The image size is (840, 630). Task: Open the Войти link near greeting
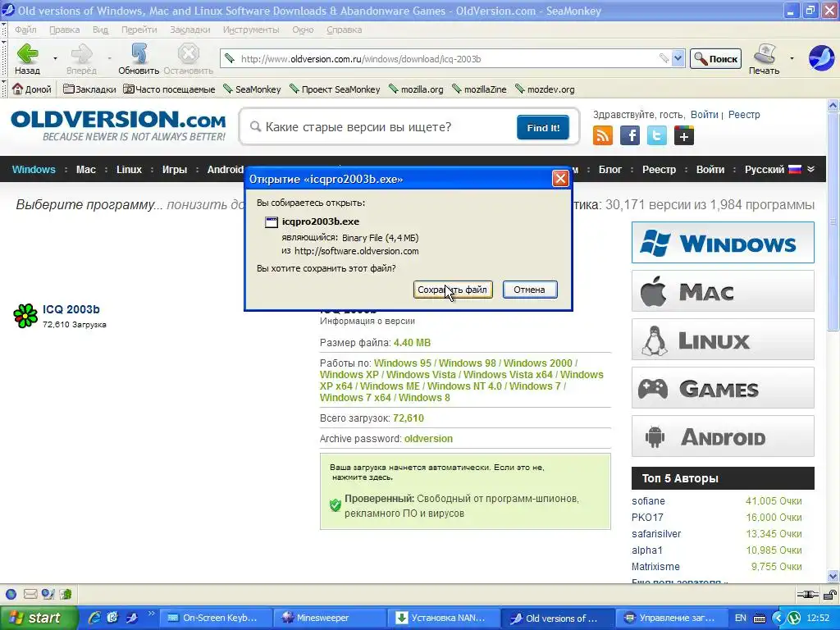pyautogui.click(x=704, y=114)
